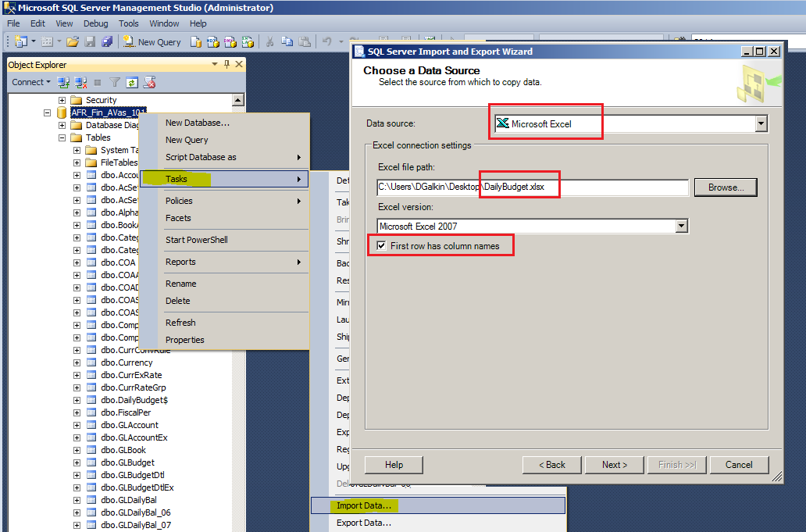Open the New Project dropdown arrow
The width and height of the screenshot is (806, 532).
click(x=34, y=41)
